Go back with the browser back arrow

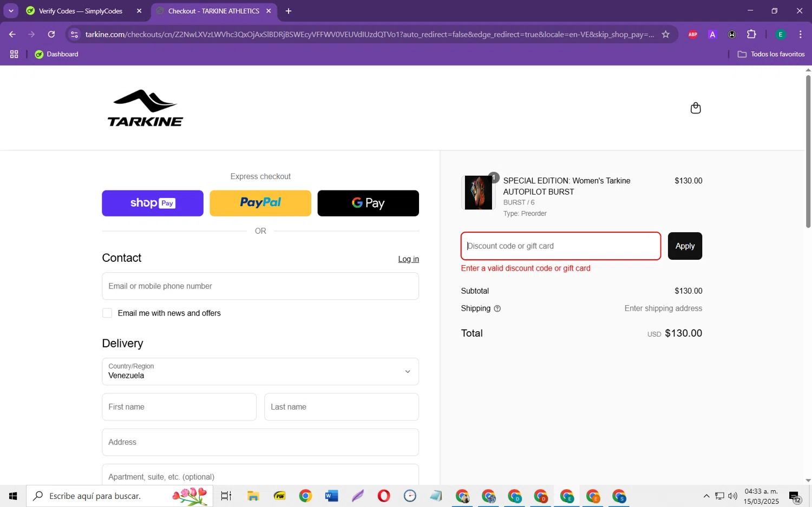[12, 34]
